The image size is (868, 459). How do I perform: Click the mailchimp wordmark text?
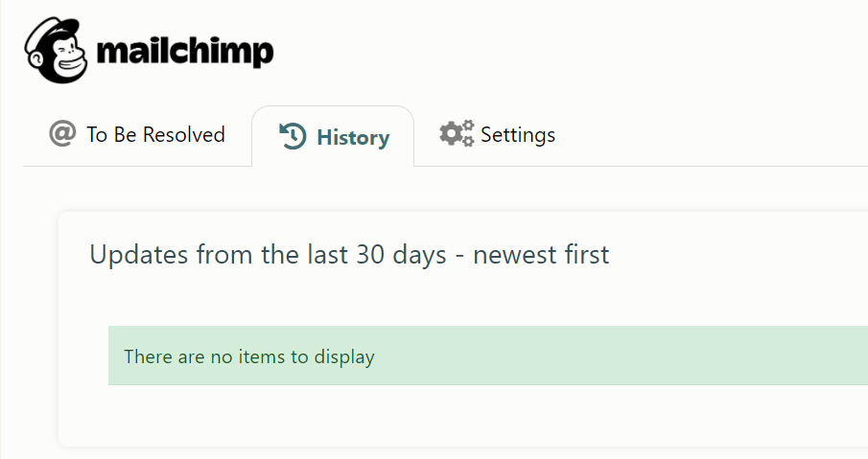pyautogui.click(x=185, y=52)
